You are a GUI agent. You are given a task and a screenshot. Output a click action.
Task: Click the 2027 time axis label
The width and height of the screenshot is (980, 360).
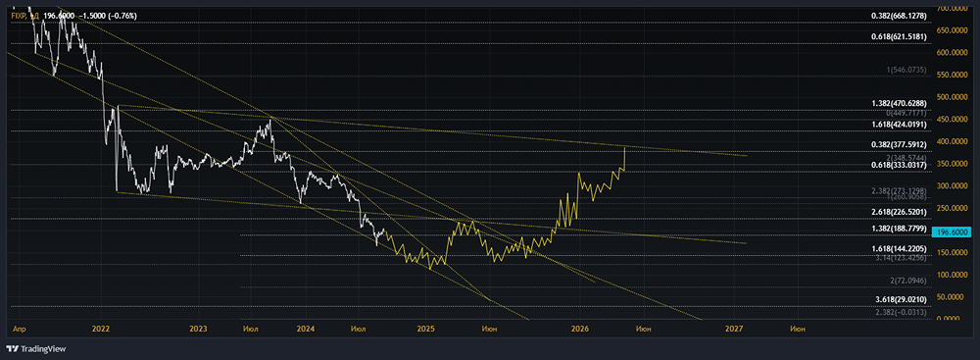734,328
